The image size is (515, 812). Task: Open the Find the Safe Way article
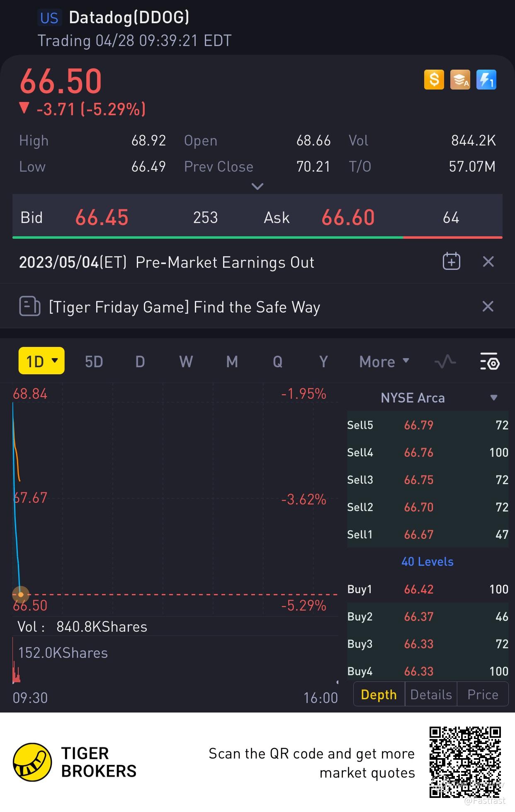[x=185, y=307]
